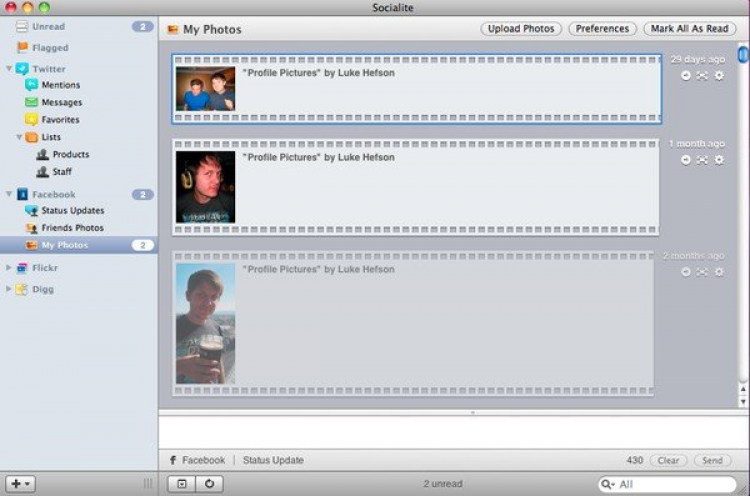Click the All search field

click(667, 484)
